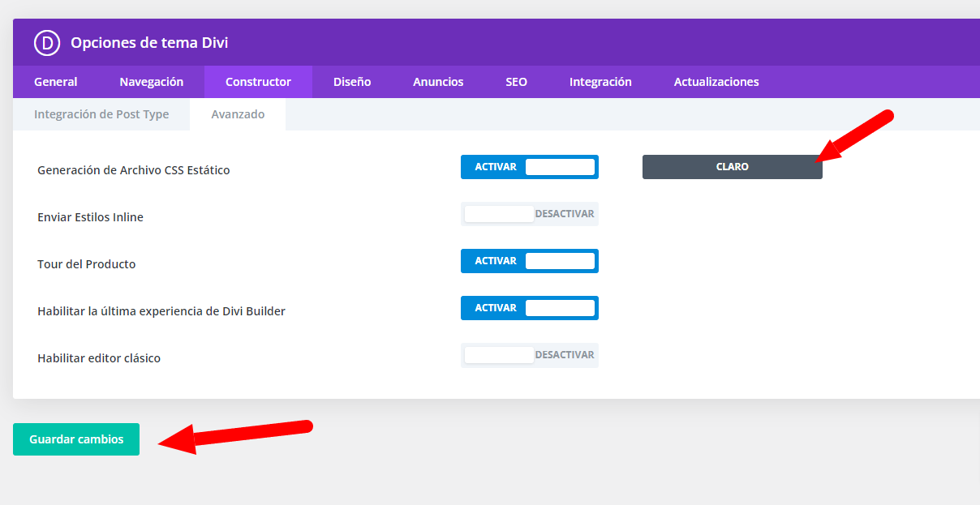Toggle Enviar Estilos Inline switch
The width and height of the screenshot is (980, 505).
click(530, 214)
